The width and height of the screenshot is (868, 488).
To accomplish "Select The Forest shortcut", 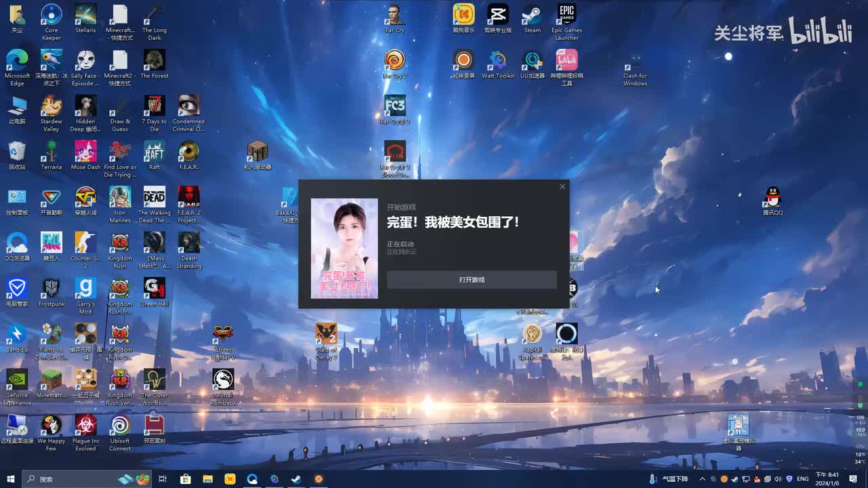I will click(154, 64).
